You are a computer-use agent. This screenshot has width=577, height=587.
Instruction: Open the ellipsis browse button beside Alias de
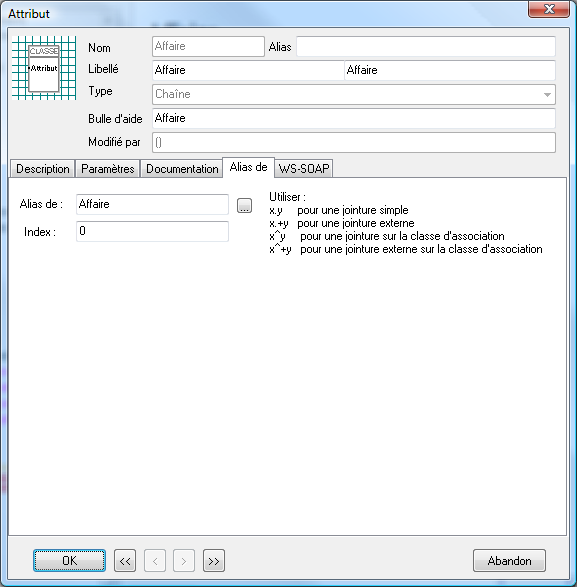click(x=244, y=205)
